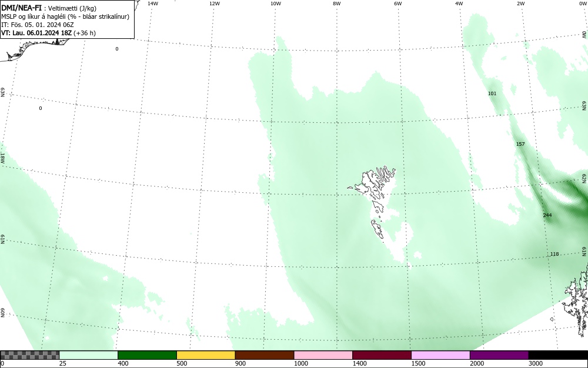
Task: Click the CAPE value 118 on map
Action: pos(554,254)
